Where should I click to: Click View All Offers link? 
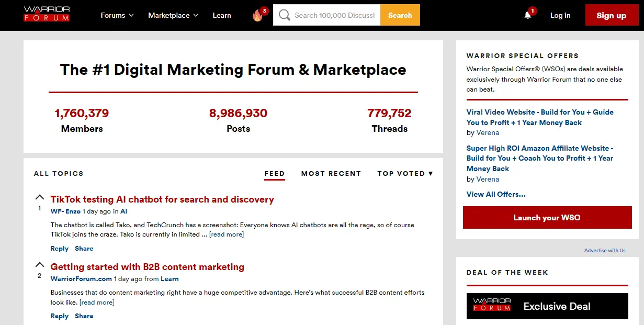pos(496,194)
